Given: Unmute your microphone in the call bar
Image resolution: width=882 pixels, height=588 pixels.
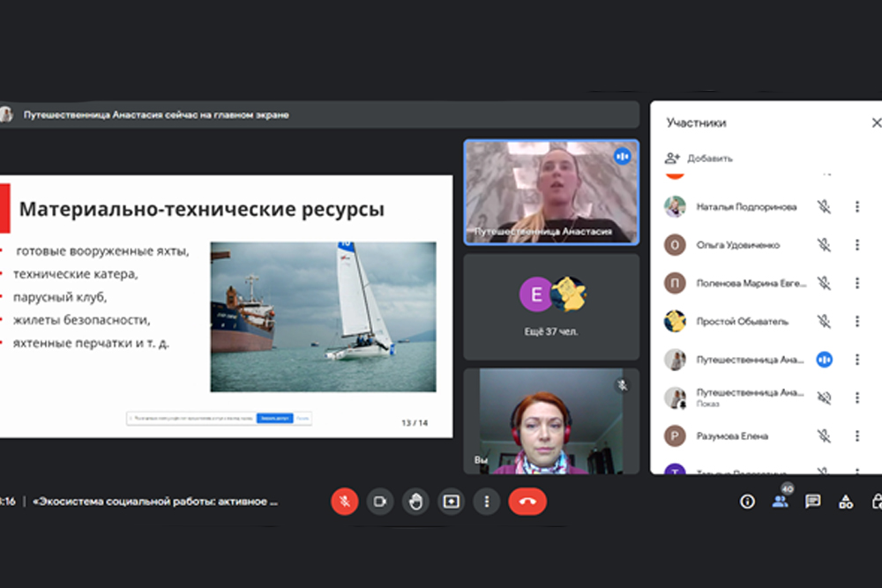Looking at the screenshot, I should [x=344, y=502].
